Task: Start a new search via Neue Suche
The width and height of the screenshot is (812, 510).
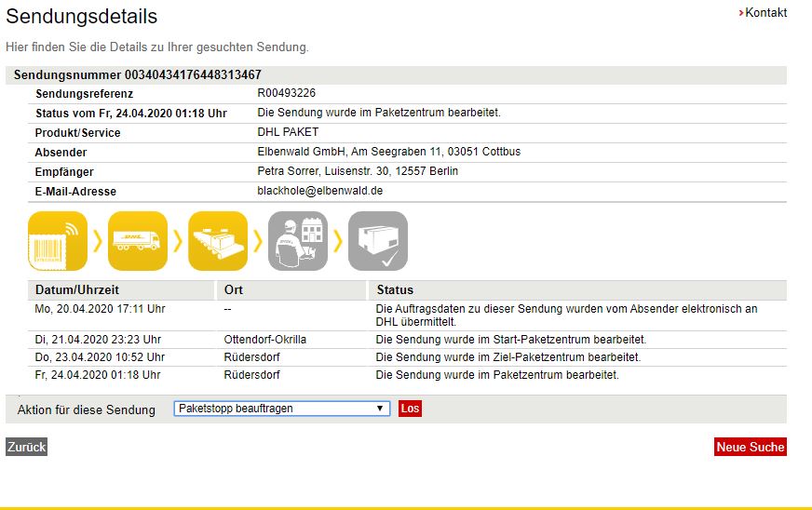Action: point(751,448)
